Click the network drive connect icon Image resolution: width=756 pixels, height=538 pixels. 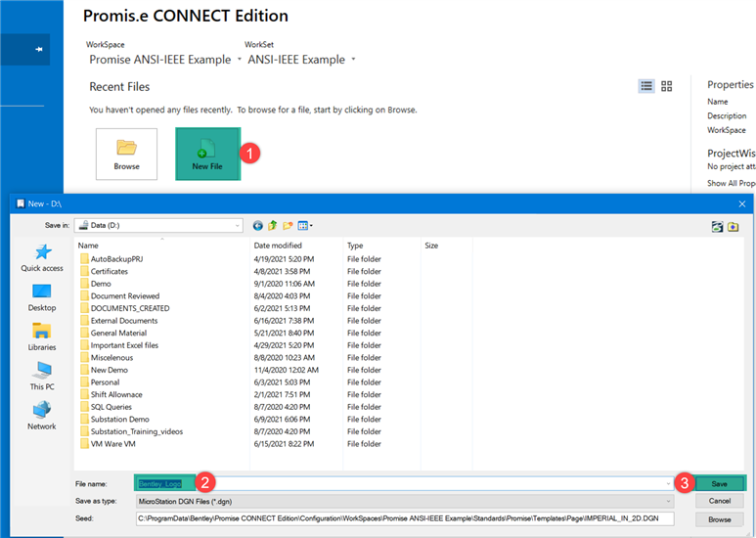pos(718,227)
